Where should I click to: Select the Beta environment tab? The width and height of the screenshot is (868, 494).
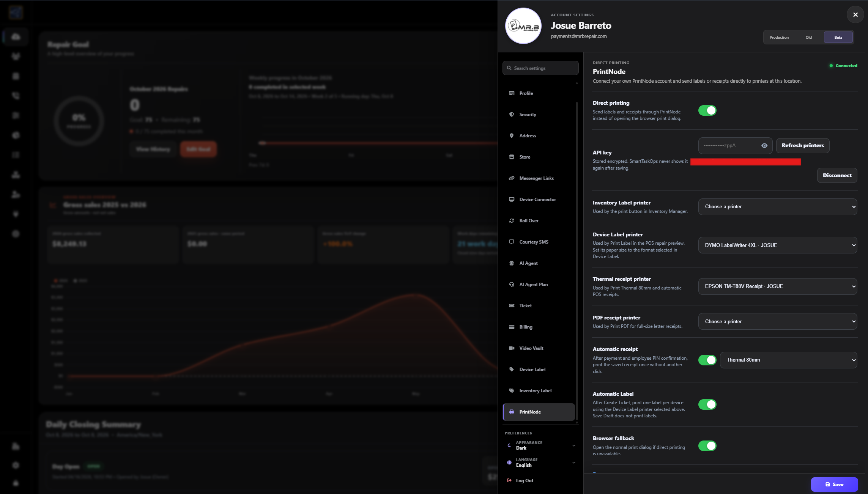(838, 38)
